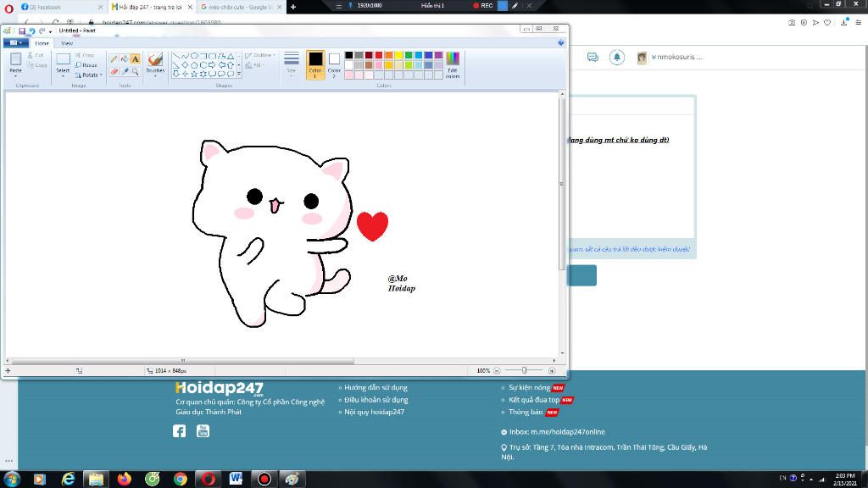Click the Crop button in Image group
The image size is (868, 488).
tap(85, 55)
